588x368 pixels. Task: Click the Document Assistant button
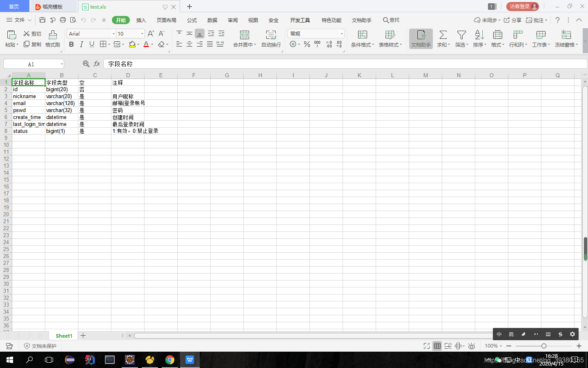421,39
